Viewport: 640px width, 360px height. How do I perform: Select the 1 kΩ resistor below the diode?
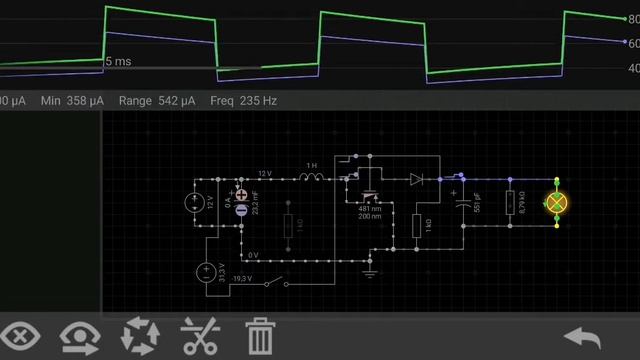coord(416,226)
